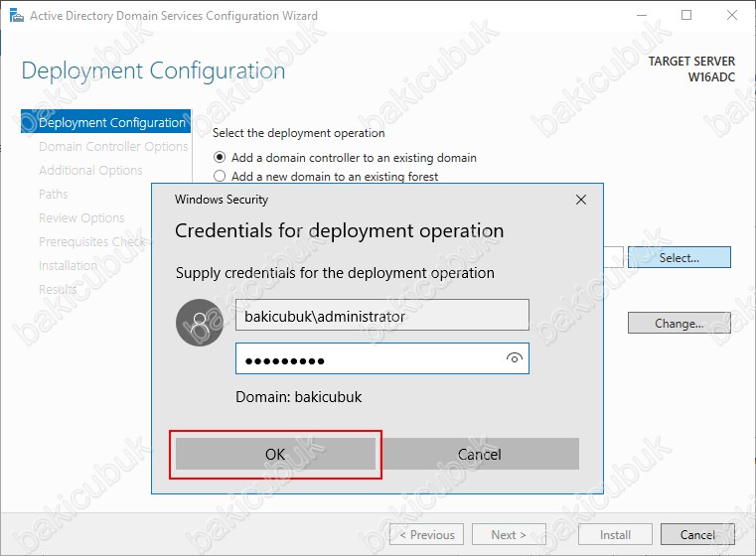Click the TARGET SERVER W16ADC label
Viewport: 756px width, 556px height.
point(691,69)
